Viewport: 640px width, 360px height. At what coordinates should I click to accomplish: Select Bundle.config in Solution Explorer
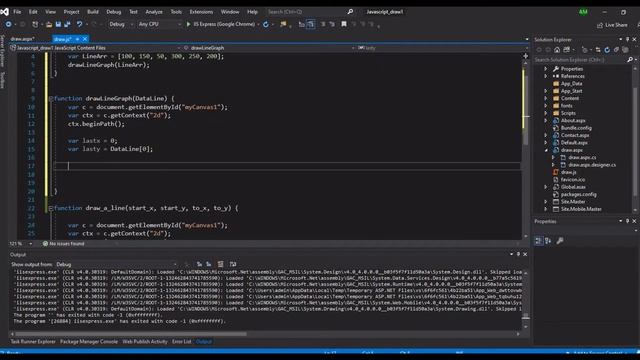click(576, 128)
